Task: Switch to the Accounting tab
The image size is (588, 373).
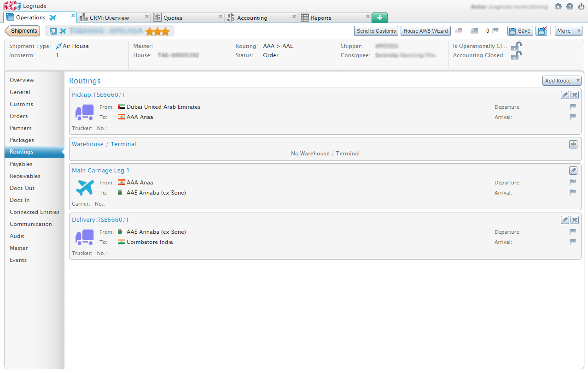Action: [252, 17]
